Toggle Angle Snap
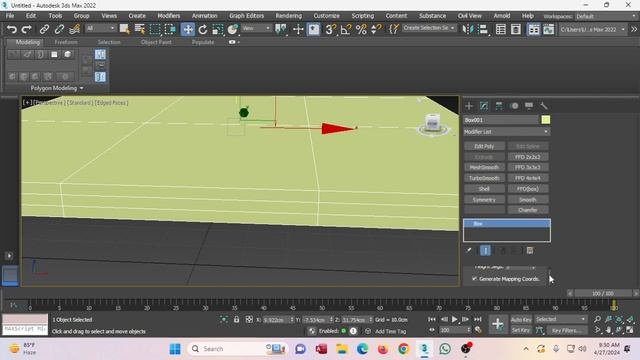Screen dimensions: 640x360 346,29
